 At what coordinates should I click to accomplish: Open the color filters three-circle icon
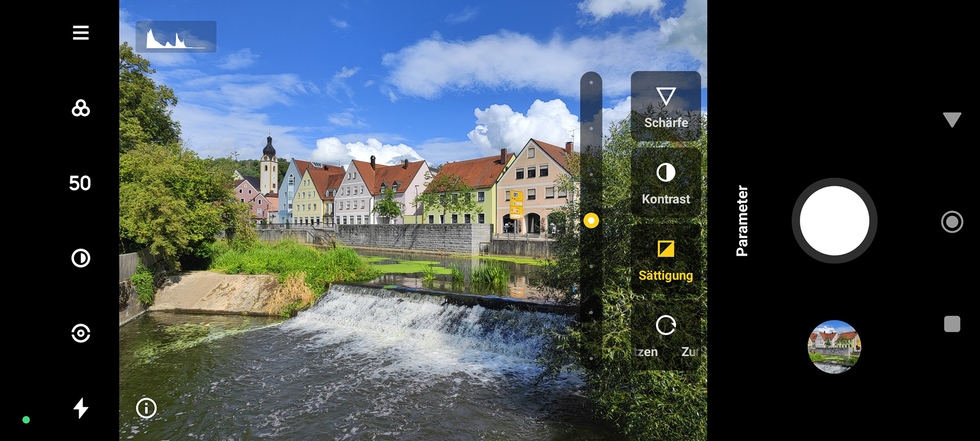pos(81,108)
